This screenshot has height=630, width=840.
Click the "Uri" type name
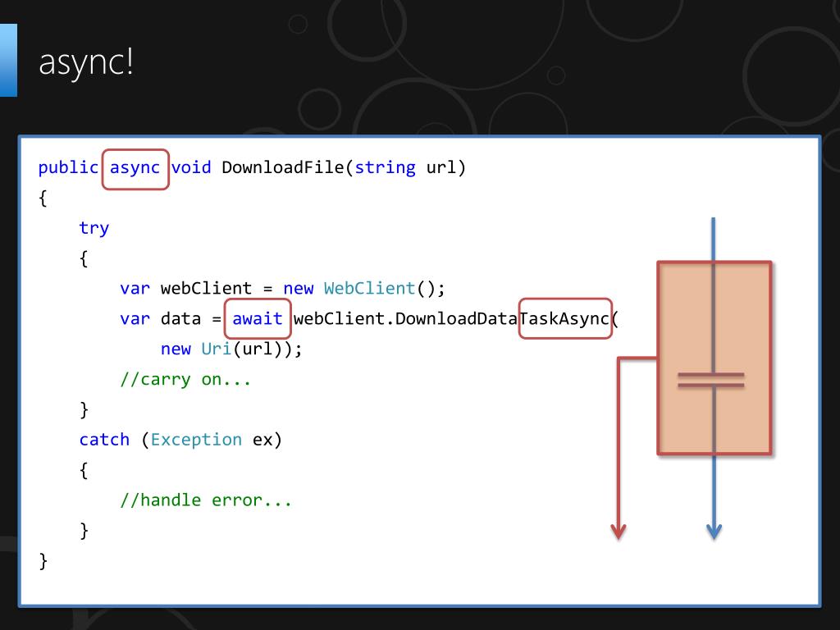click(x=217, y=349)
